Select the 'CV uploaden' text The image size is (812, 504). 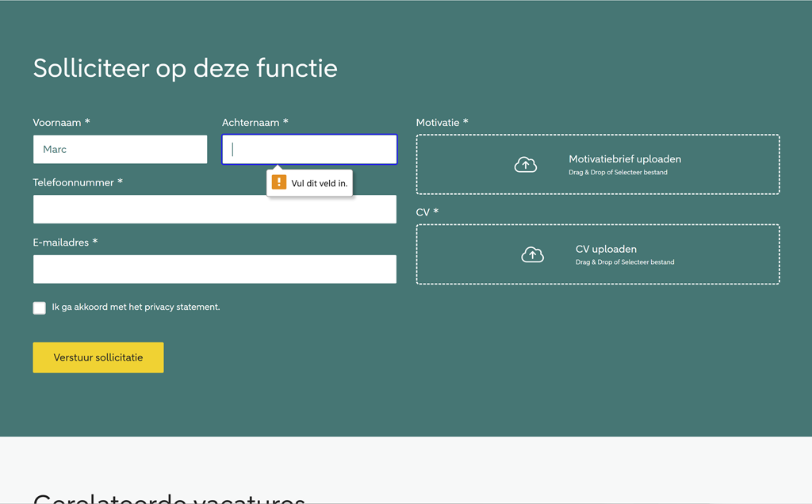(606, 249)
